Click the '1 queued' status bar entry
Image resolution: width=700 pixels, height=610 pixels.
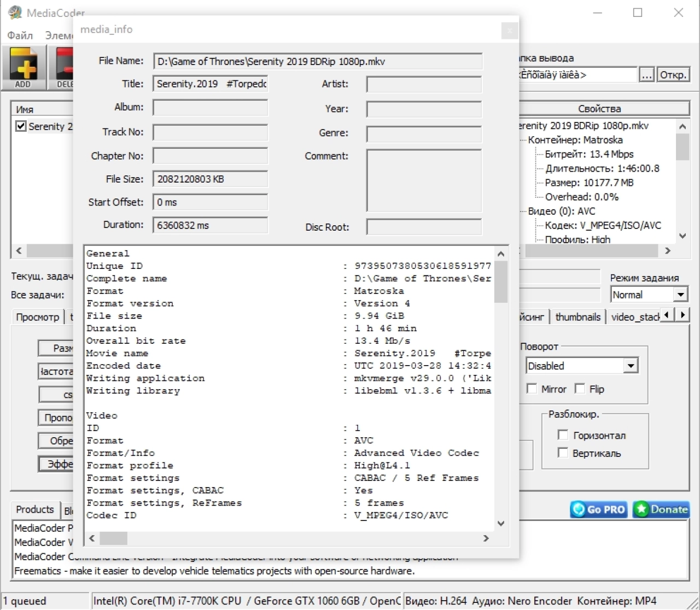tap(45, 601)
